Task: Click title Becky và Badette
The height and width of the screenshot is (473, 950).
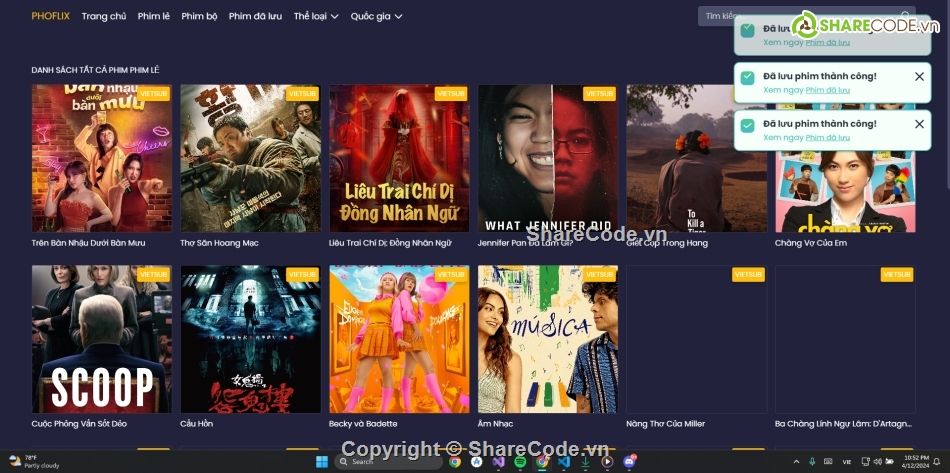Action: 363,424
